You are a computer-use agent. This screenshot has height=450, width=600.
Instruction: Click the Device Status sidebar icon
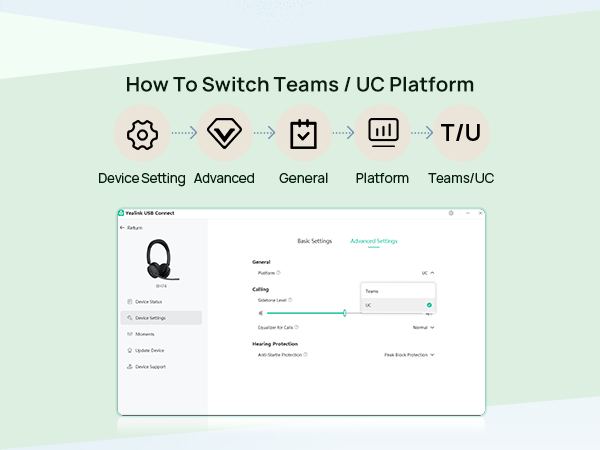pyautogui.click(x=129, y=302)
